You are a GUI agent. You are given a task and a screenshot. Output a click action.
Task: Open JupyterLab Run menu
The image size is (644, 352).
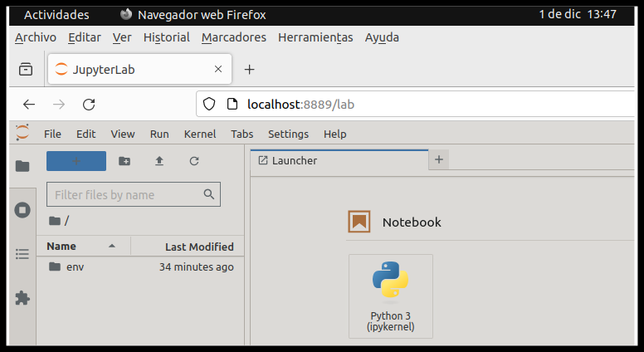(159, 134)
